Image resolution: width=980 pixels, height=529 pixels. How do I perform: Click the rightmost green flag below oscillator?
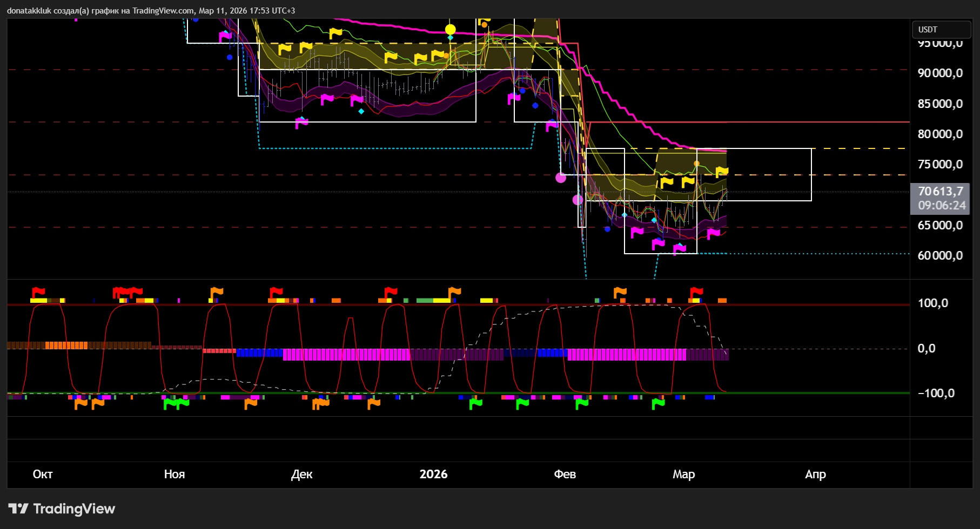click(658, 403)
